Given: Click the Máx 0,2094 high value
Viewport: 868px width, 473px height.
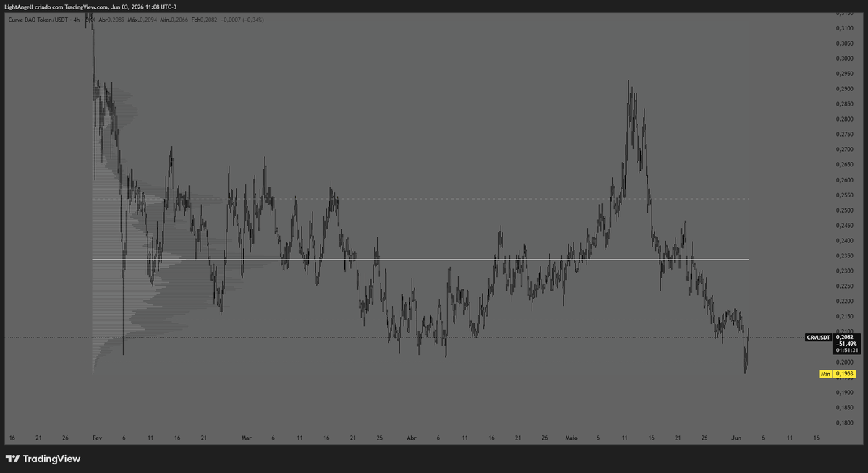Looking at the screenshot, I should [x=143, y=20].
